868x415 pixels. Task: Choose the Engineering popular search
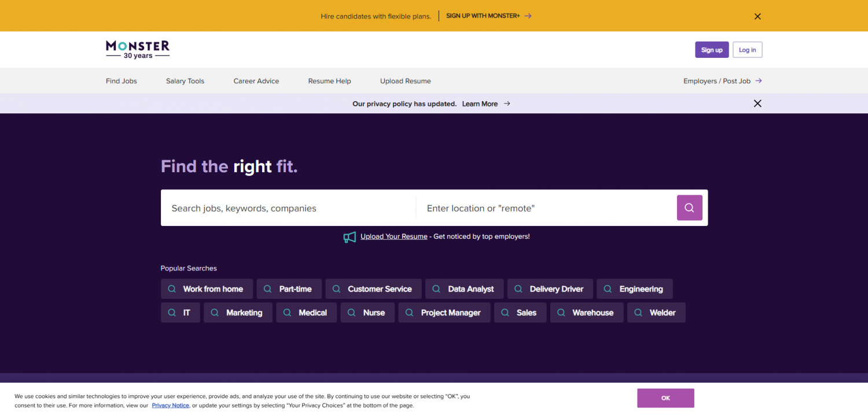[635, 289]
